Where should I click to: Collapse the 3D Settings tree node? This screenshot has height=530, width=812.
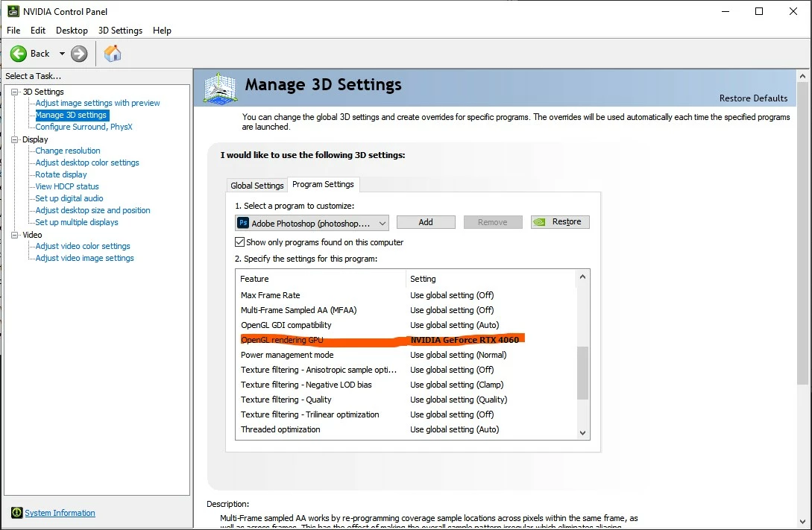[x=14, y=92]
